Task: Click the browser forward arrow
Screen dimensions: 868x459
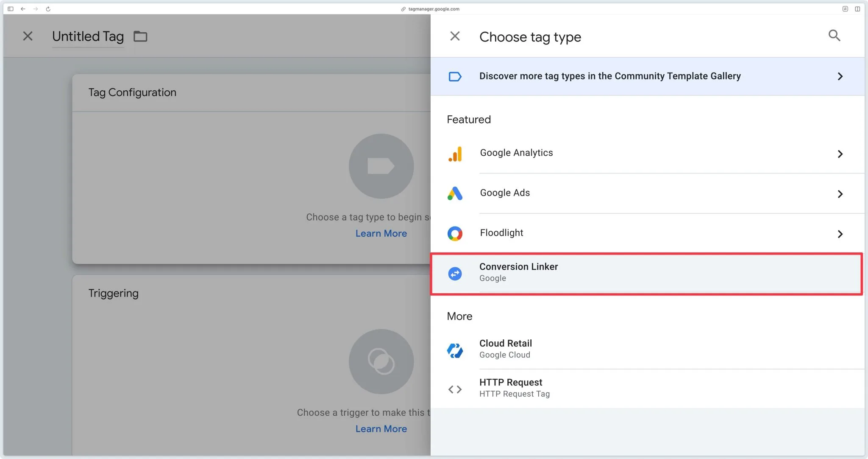Action: 36,9
